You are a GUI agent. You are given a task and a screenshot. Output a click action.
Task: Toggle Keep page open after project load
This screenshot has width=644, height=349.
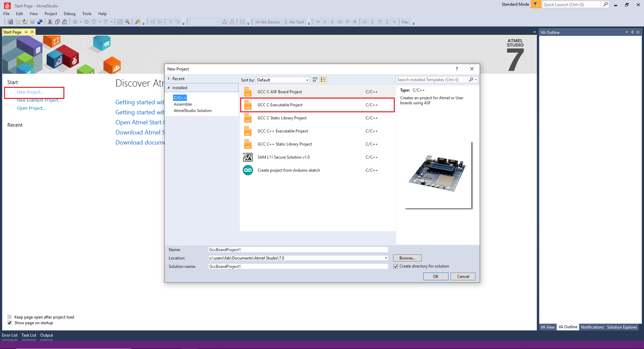(10, 317)
